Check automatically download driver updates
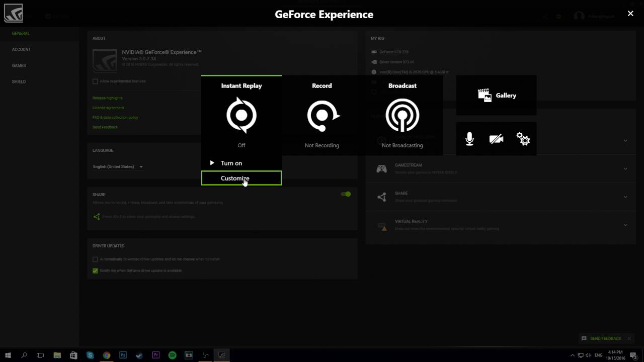 tap(95, 259)
